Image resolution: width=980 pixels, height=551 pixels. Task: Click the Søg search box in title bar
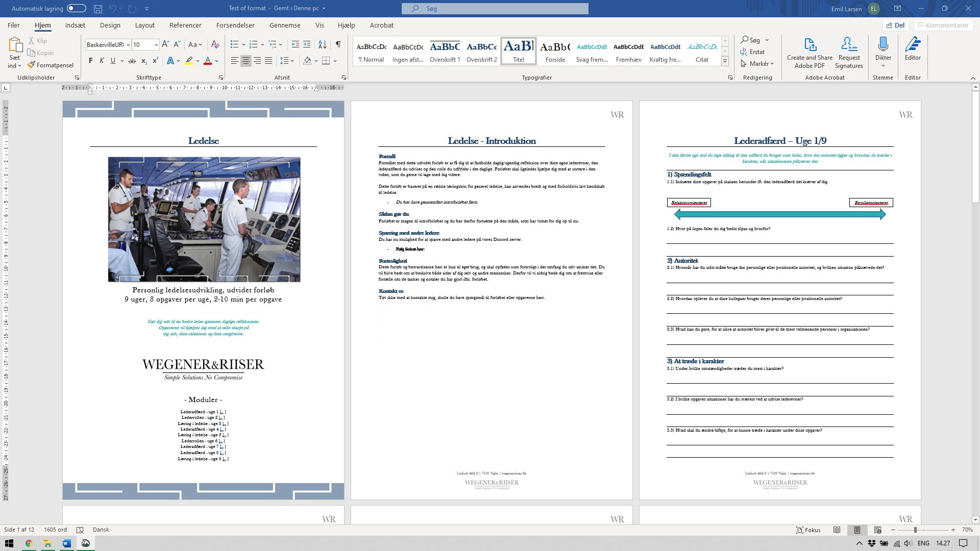point(495,8)
